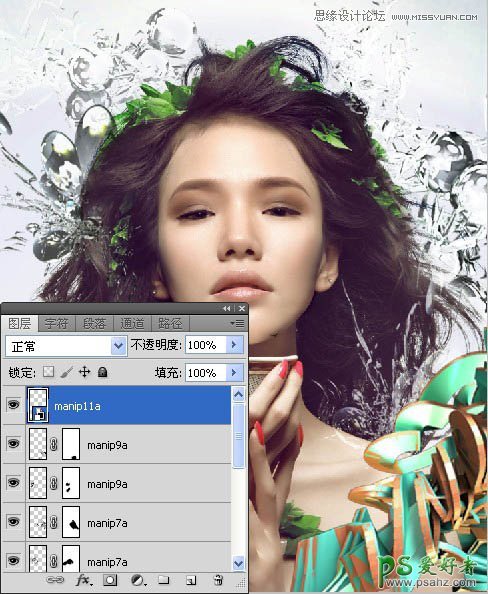
Task: Click the upper manip9a mask link icon
Action: click(54, 444)
